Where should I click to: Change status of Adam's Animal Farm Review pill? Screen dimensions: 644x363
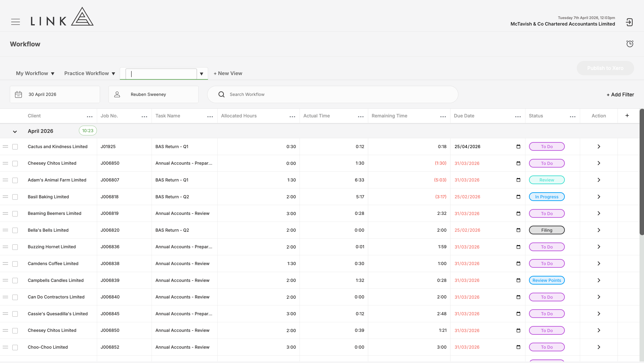(547, 180)
